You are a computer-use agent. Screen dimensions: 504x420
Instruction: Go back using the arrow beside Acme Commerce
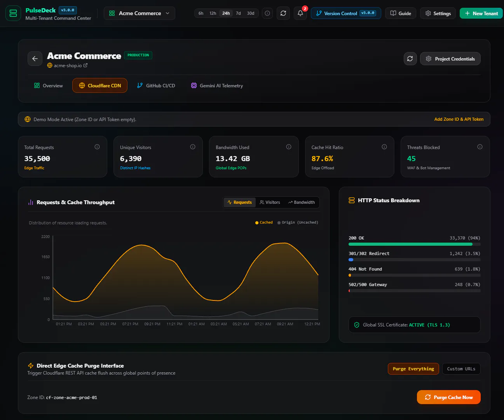(35, 59)
